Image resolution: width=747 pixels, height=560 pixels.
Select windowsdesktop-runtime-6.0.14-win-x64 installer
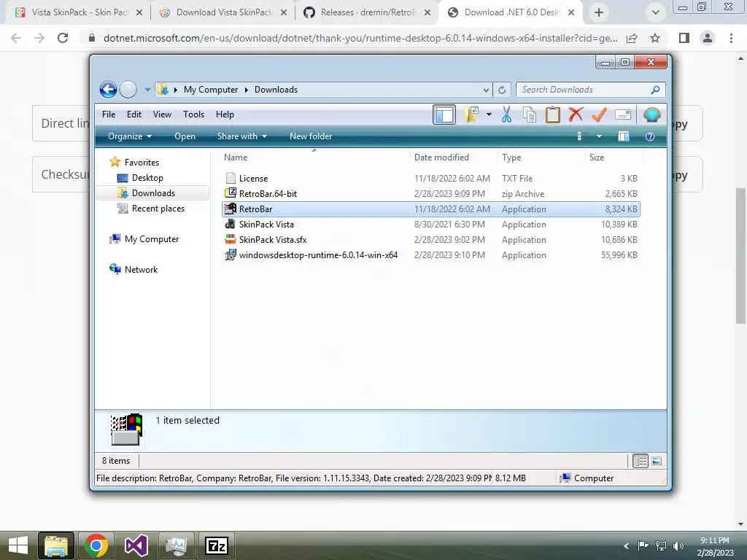(430, 254)
